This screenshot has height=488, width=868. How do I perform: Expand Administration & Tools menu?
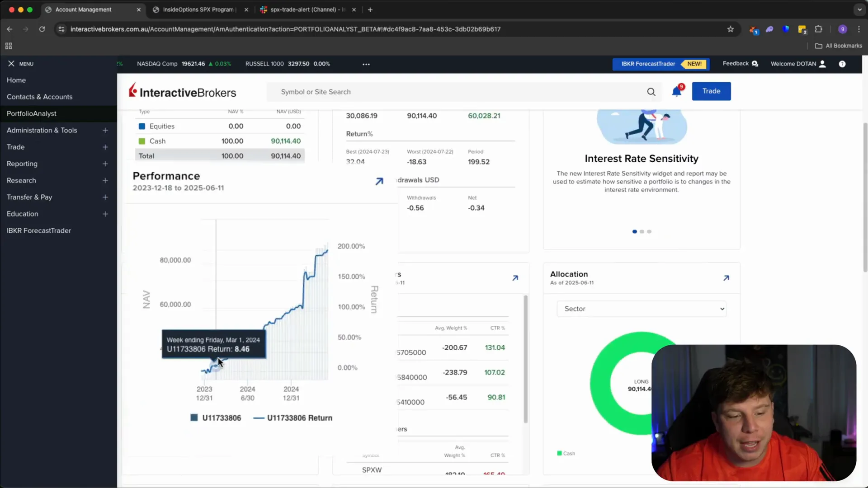coord(105,130)
